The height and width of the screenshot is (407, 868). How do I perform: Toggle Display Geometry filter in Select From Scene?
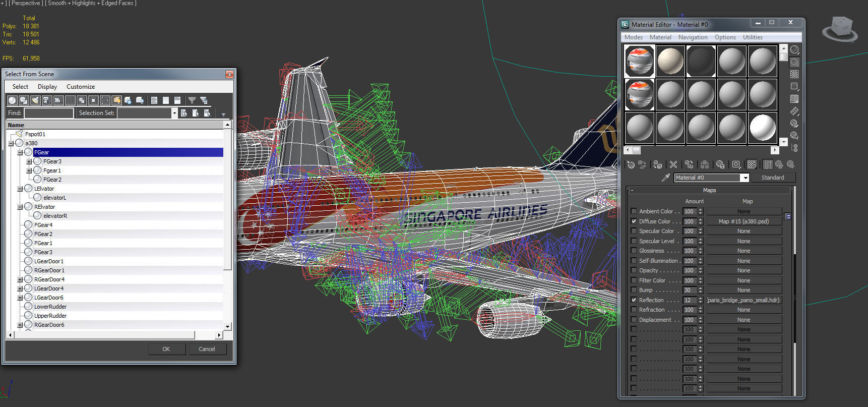point(12,100)
